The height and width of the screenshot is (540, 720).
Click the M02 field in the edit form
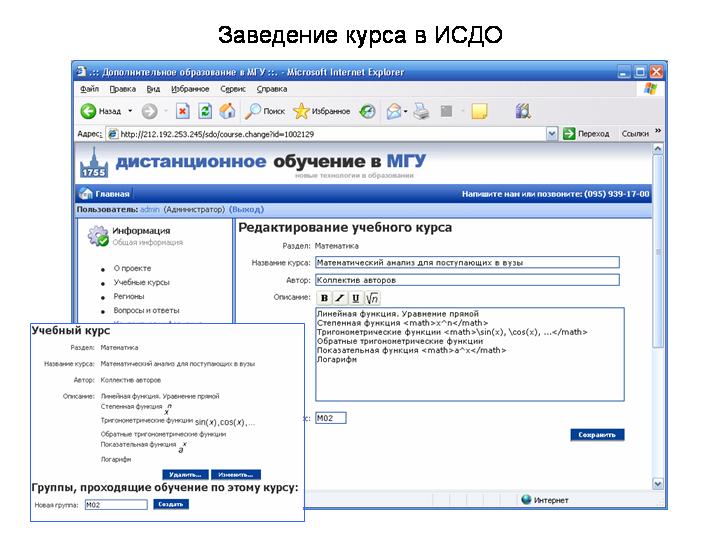coord(331,418)
